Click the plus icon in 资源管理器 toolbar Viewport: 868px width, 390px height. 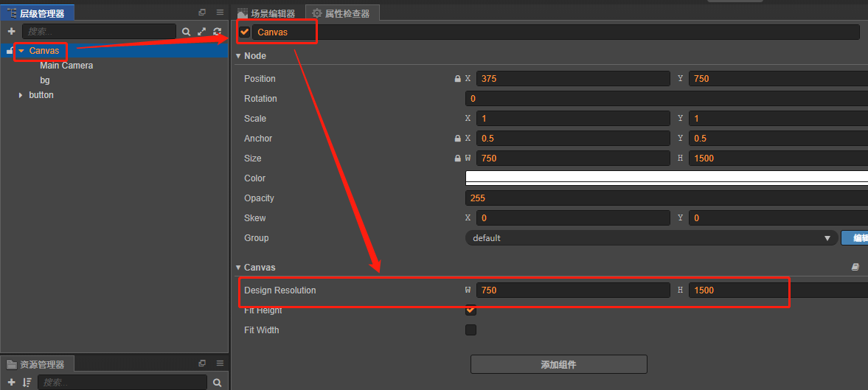(11, 382)
